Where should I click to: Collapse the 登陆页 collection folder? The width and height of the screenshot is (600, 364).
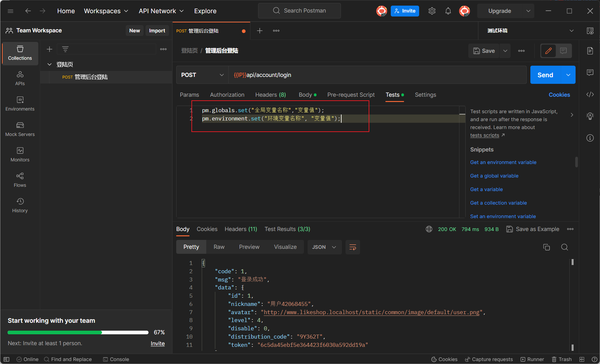point(50,64)
